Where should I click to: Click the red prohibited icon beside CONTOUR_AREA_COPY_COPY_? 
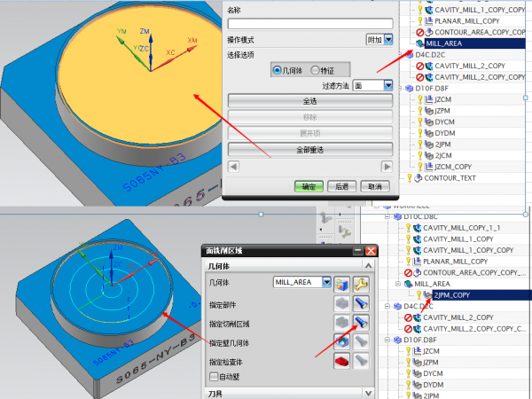[x=409, y=273]
